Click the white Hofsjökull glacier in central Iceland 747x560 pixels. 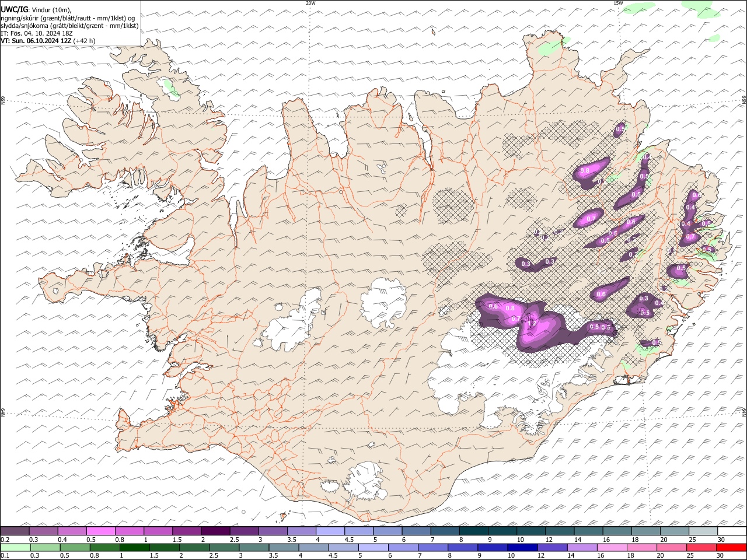click(x=384, y=302)
